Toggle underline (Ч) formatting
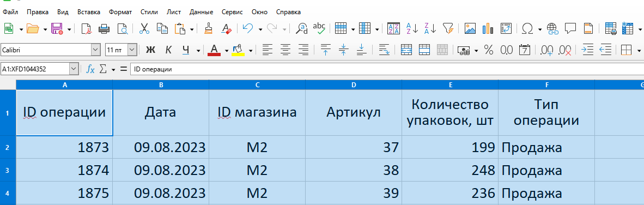The height and width of the screenshot is (205, 644). pyautogui.click(x=186, y=50)
